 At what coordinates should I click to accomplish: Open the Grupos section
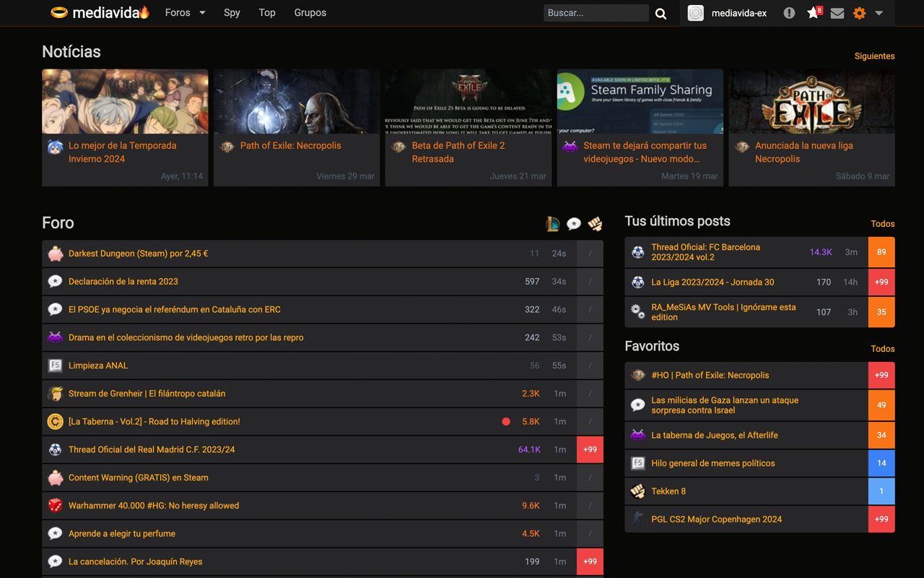click(x=310, y=12)
